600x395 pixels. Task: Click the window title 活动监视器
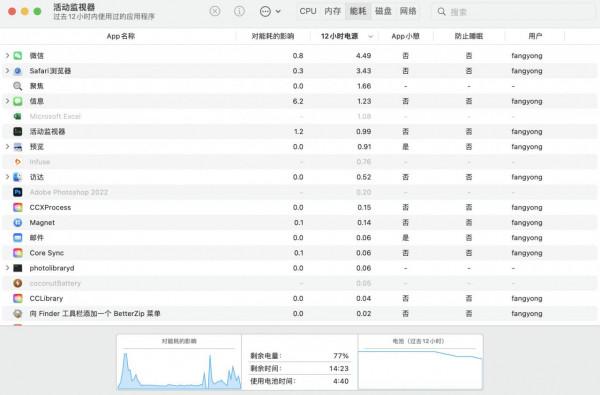click(74, 7)
